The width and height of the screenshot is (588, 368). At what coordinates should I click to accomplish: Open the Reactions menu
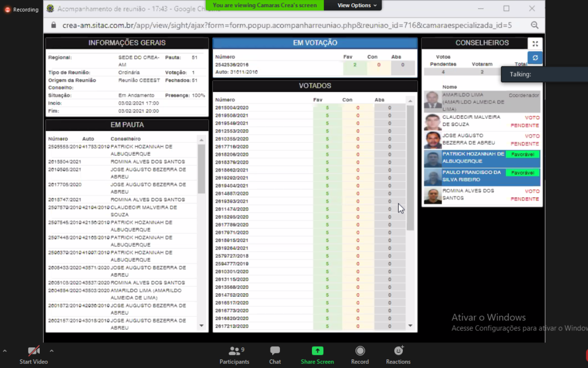398,355
